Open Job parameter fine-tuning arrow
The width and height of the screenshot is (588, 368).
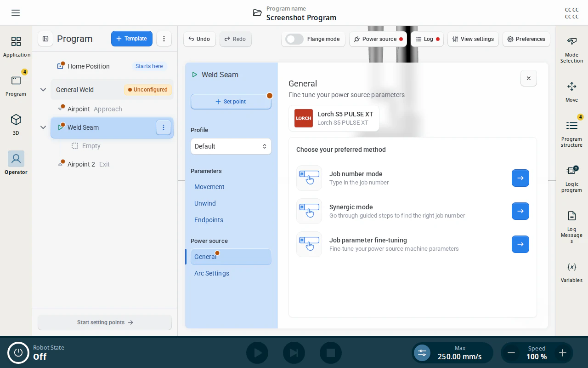click(520, 244)
